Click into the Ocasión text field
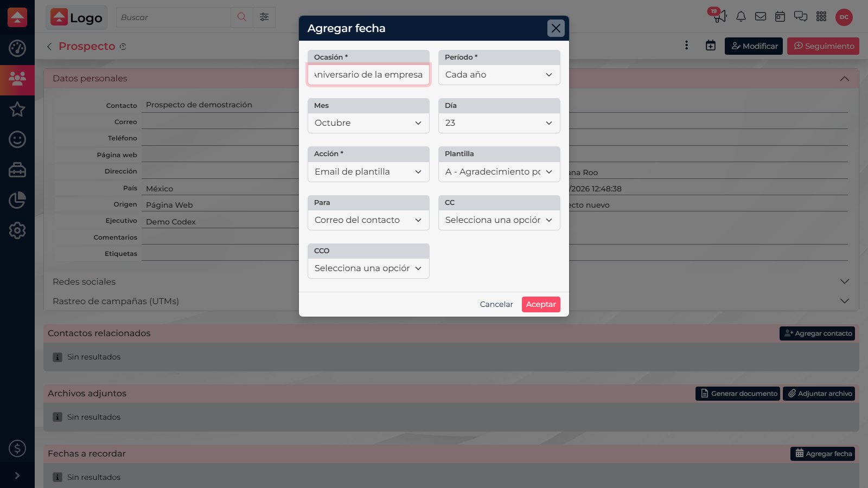Image resolution: width=868 pixels, height=488 pixels. click(368, 75)
